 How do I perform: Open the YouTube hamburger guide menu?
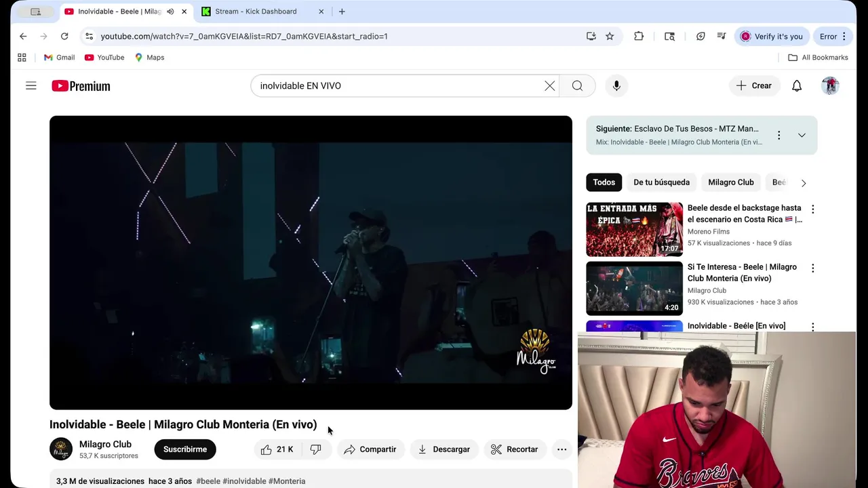pos(31,85)
